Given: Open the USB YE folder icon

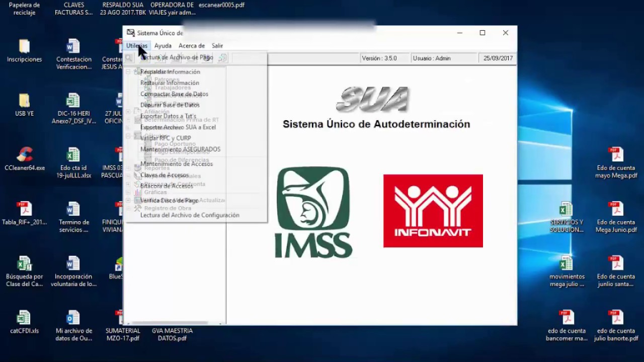Looking at the screenshot, I should pos(24,101).
